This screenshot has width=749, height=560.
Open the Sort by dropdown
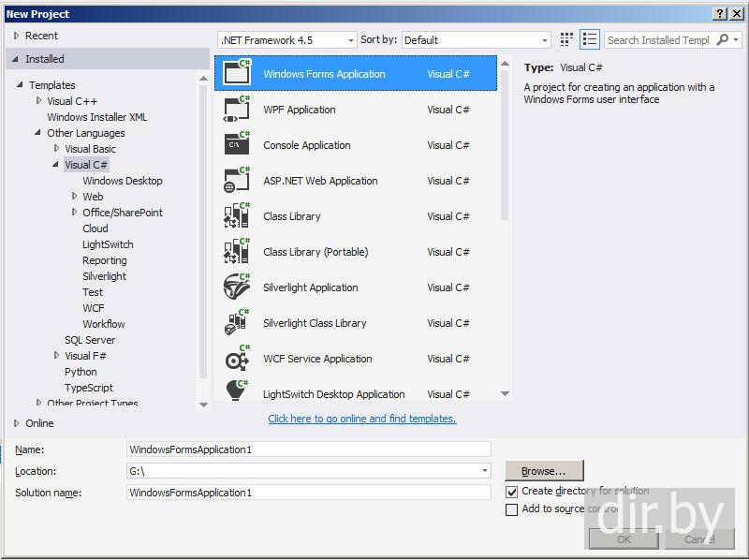tap(477, 40)
